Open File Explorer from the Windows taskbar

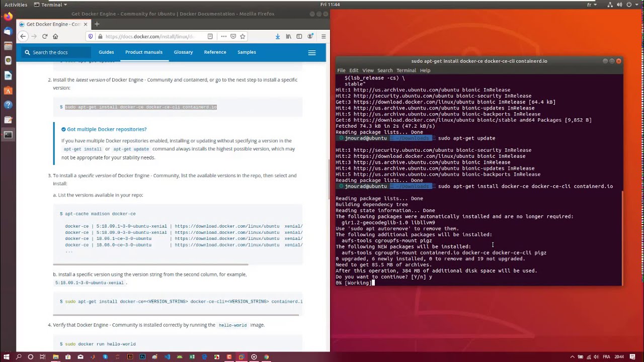[x=55, y=357]
